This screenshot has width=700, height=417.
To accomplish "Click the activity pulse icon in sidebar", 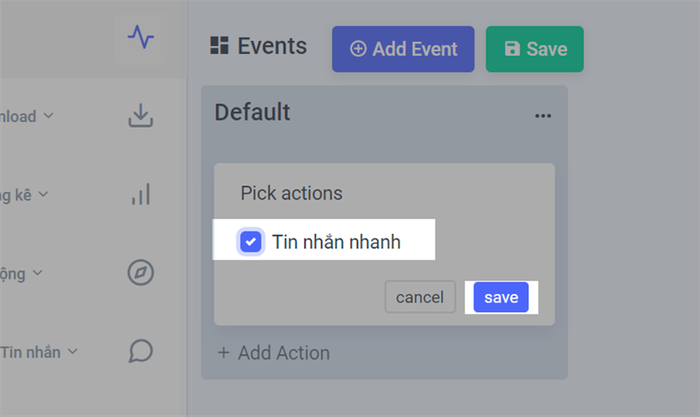I will click(141, 37).
